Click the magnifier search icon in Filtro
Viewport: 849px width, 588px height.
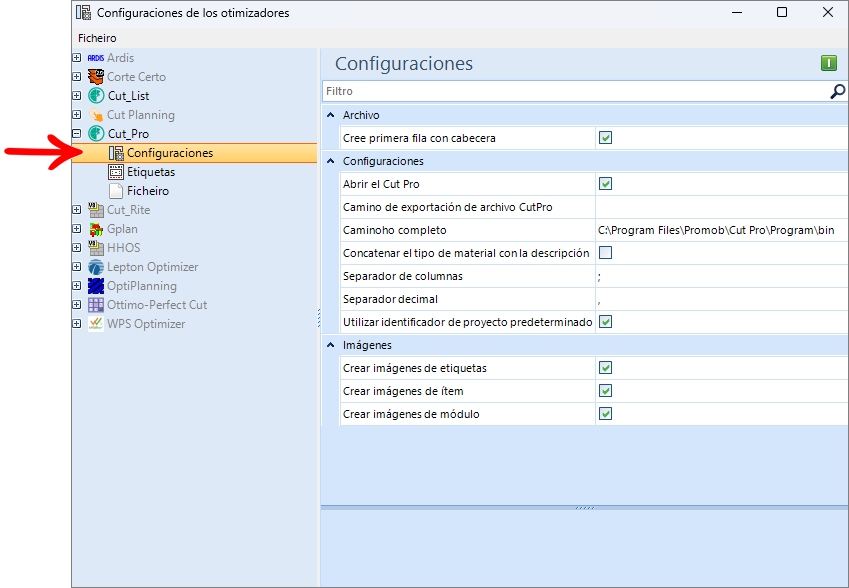point(837,92)
